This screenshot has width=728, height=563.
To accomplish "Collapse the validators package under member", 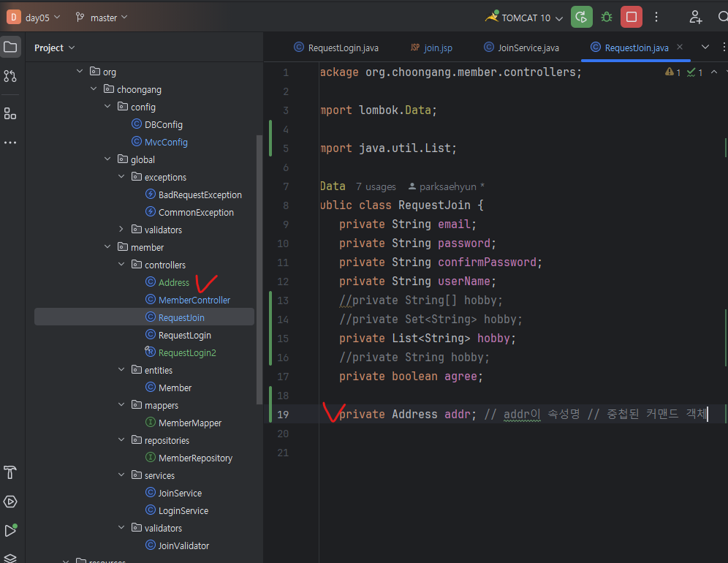I will [x=121, y=528].
